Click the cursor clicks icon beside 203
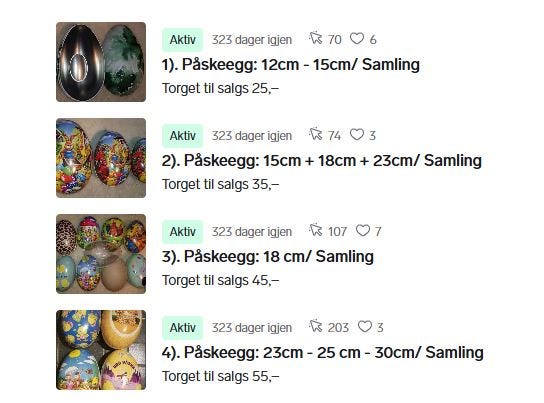The width and height of the screenshot is (544, 403). click(316, 326)
